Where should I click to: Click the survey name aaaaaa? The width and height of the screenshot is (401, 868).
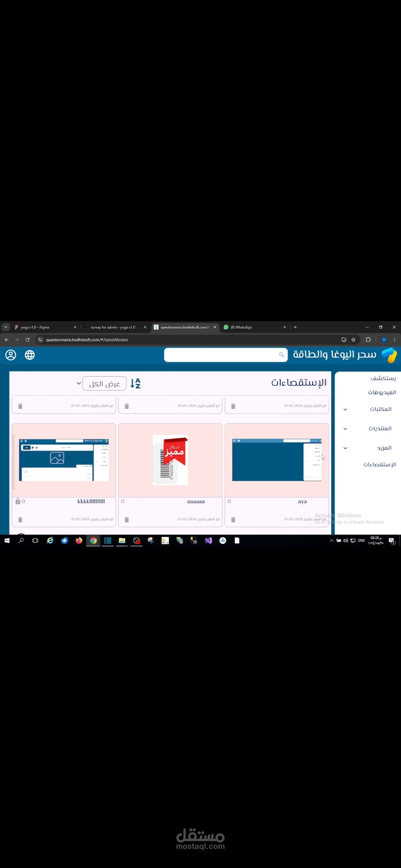(196, 502)
